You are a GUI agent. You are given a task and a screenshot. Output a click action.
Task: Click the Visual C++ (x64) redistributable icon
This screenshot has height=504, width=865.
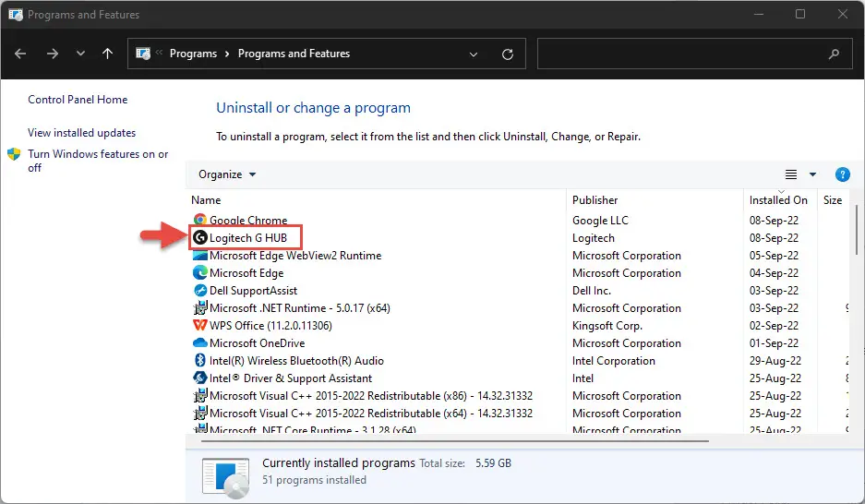(x=200, y=413)
